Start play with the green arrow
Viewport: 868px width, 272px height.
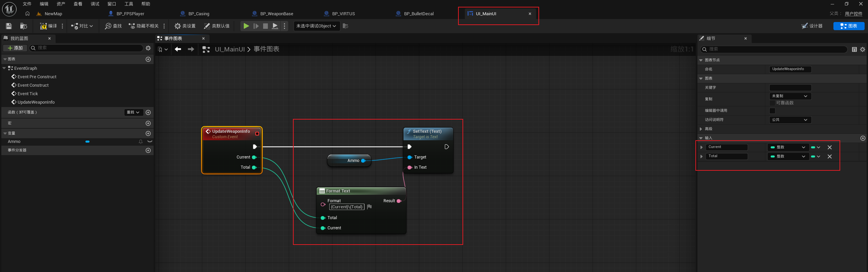pos(246,26)
